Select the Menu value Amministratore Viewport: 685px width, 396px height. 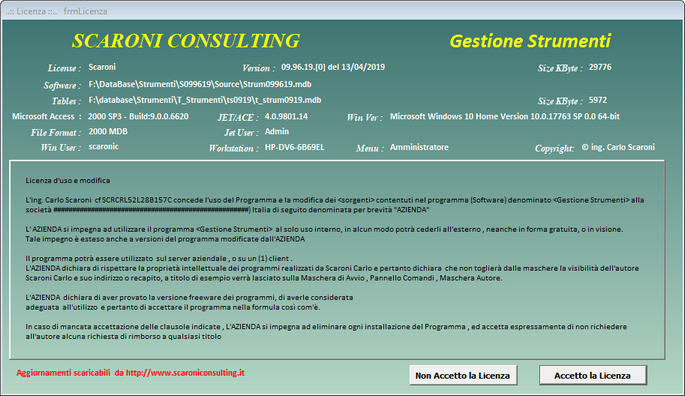419,147
